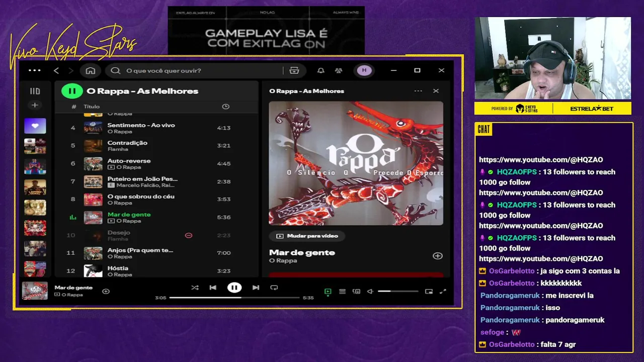Create a playlist with the library plus
This screenshot has width=644, height=362.
[x=35, y=105]
